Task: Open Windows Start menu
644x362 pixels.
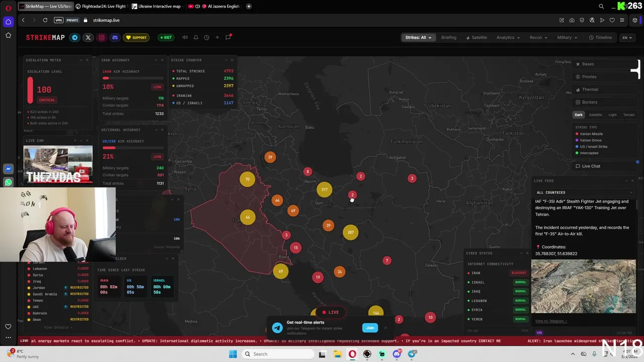Action: pyautogui.click(x=232, y=354)
